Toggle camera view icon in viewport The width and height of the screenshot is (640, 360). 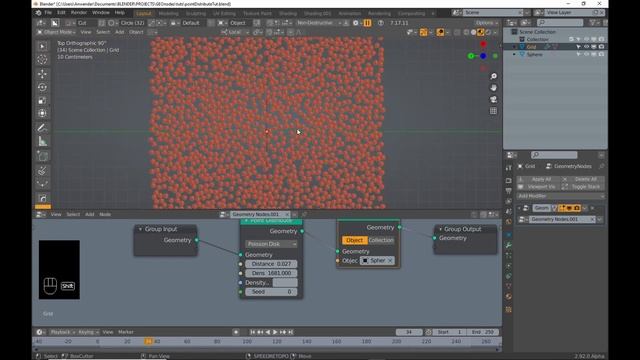[x=493, y=99]
